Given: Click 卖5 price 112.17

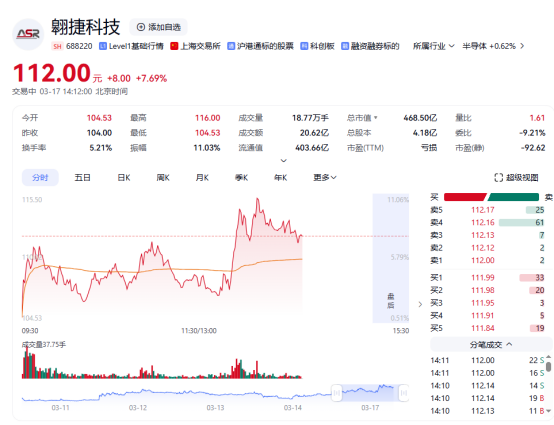Looking at the screenshot, I should pos(483,210).
